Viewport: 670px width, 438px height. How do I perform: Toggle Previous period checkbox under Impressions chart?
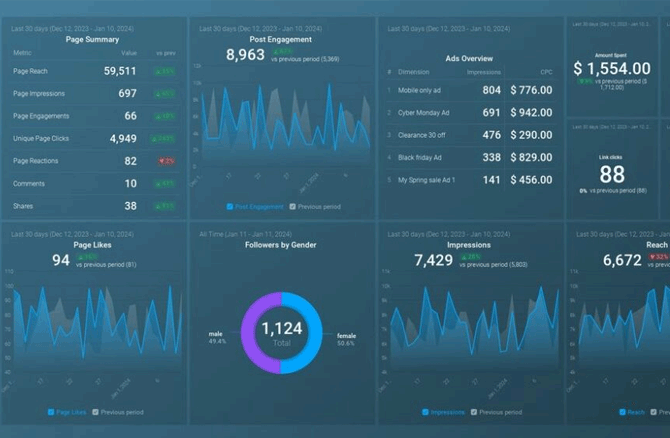(475, 412)
